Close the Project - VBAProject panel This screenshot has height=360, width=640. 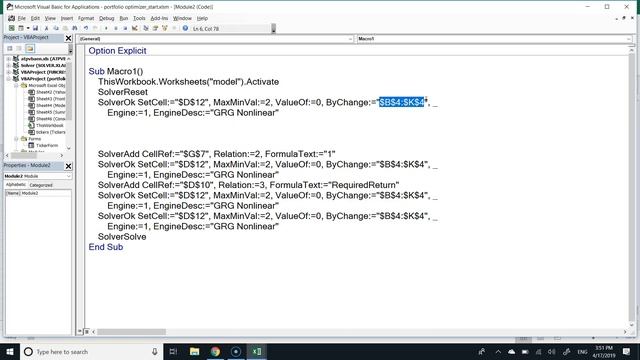[68, 38]
